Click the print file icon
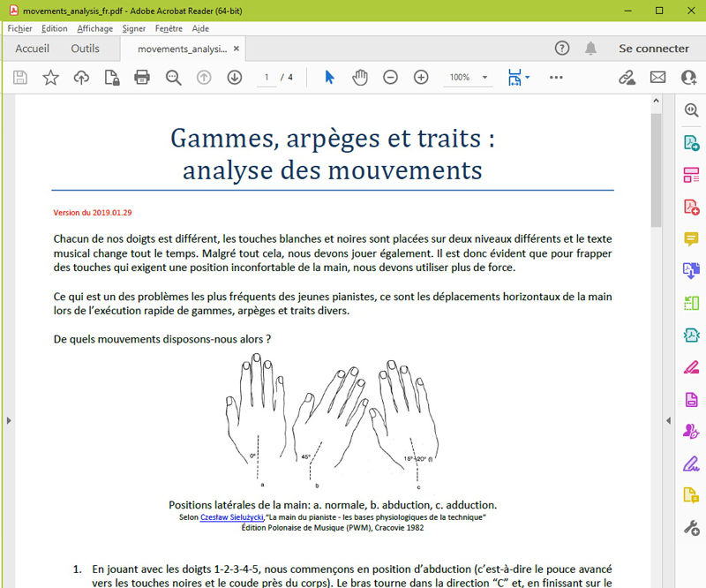The image size is (706, 588). click(142, 78)
